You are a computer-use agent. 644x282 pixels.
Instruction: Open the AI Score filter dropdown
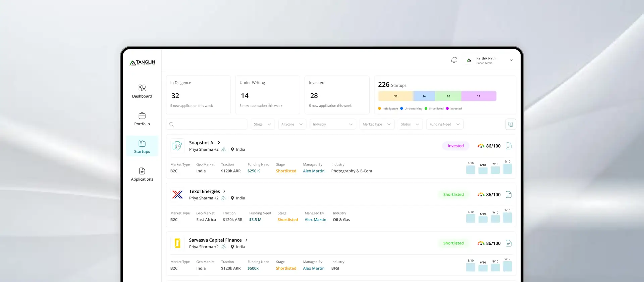[292, 124]
